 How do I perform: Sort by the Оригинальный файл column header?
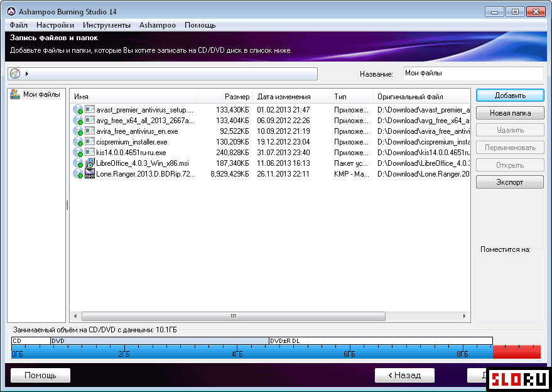[x=422, y=97]
